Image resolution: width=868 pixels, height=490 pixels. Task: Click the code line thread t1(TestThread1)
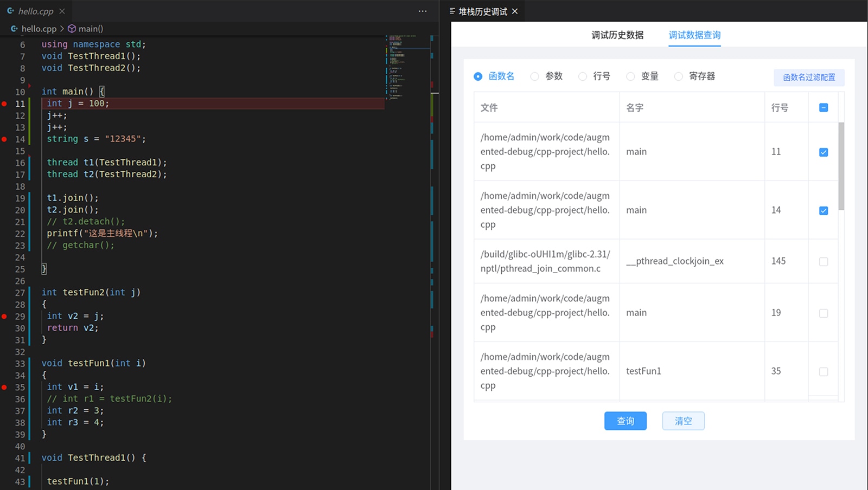click(107, 163)
